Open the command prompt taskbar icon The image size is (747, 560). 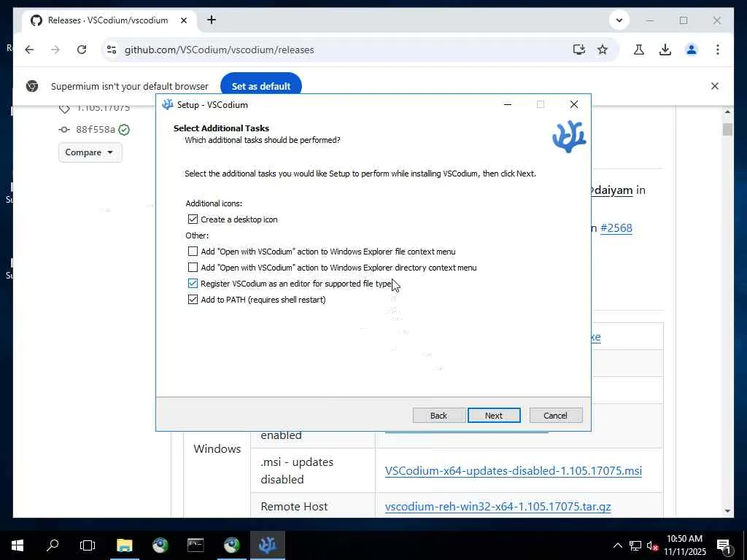196,545
